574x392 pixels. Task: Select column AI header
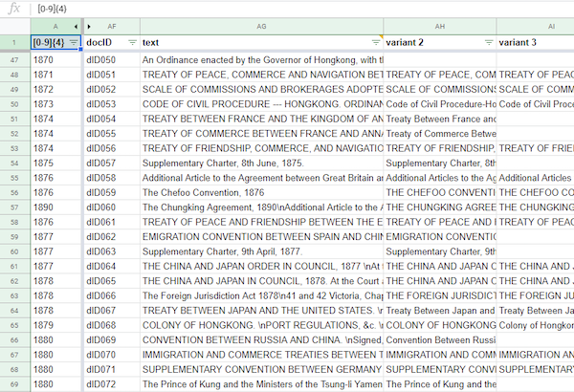[535, 27]
